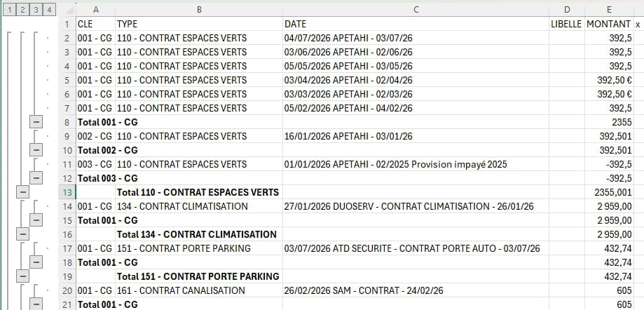Screen dimensions: 644x310
Task: Collapse the Total 002 - CG group
Action: pyautogui.click(x=36, y=150)
